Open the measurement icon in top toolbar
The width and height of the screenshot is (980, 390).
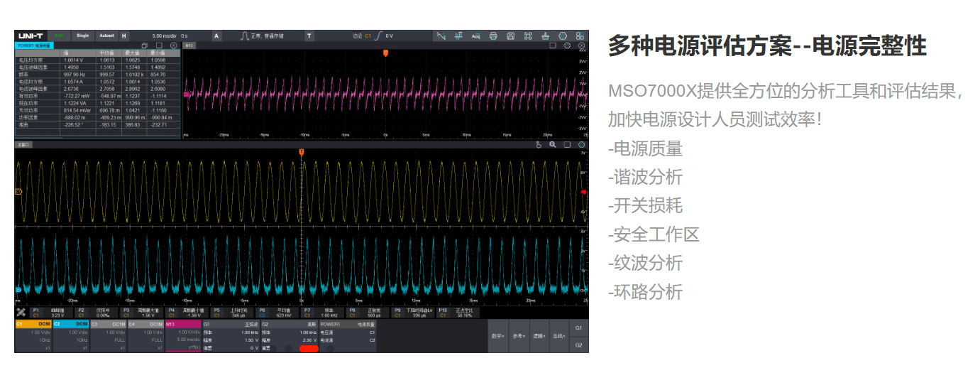pos(458,36)
